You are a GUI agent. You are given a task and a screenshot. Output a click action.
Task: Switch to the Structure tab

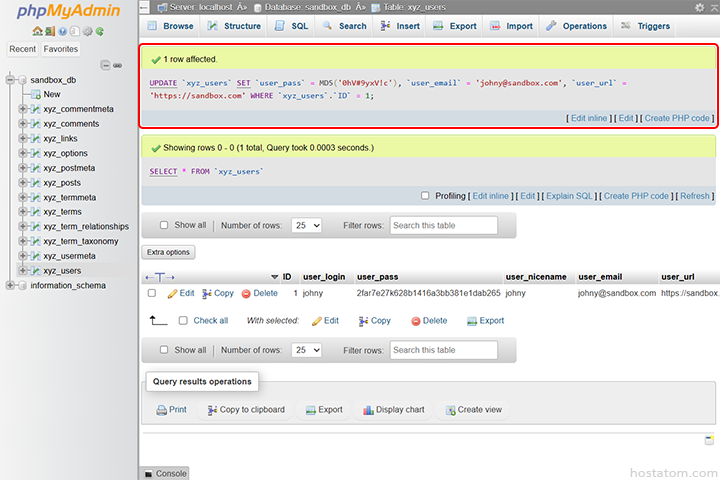234,26
